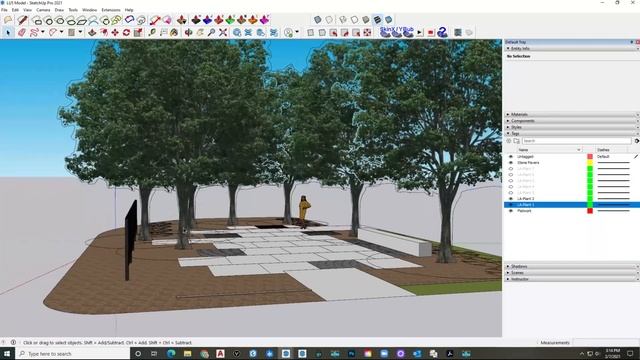Expand the Scenes panel
Screen dimensions: 640x360
point(508,273)
